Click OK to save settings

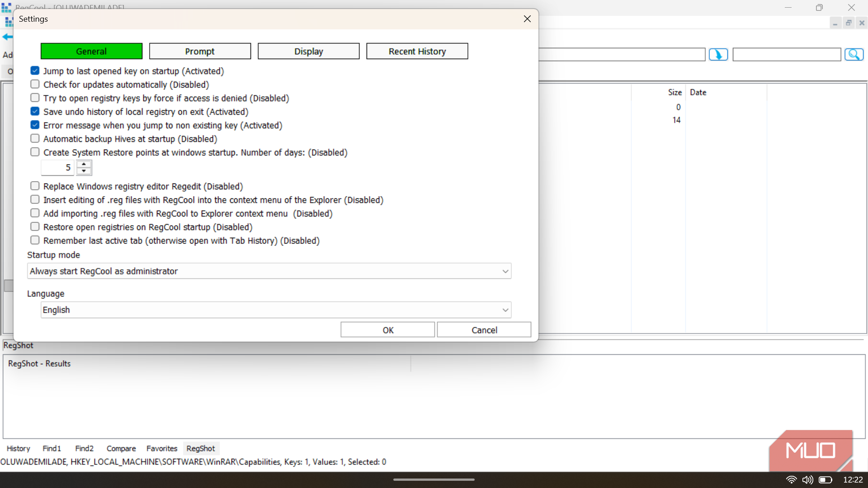coord(388,330)
